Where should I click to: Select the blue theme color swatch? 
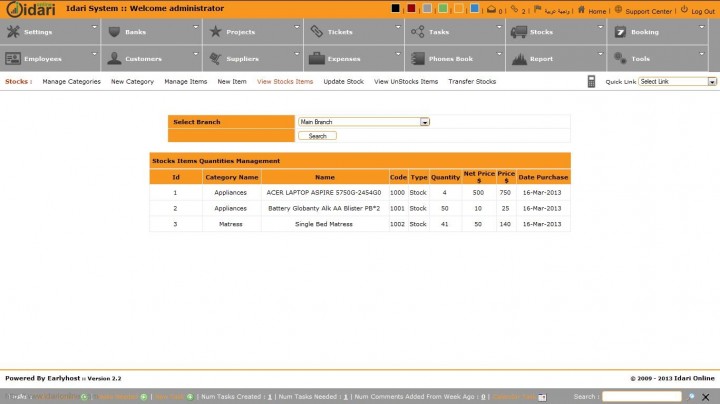tap(474, 8)
